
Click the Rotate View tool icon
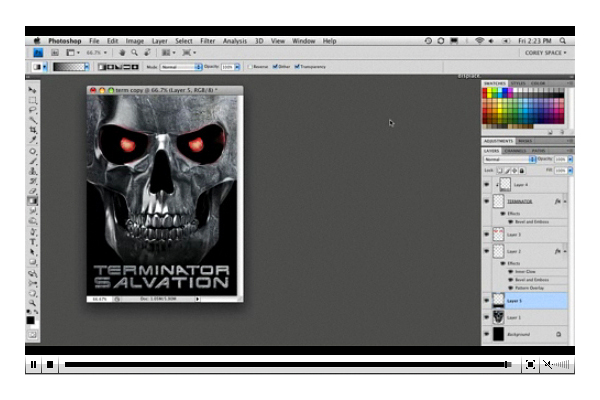point(147,52)
